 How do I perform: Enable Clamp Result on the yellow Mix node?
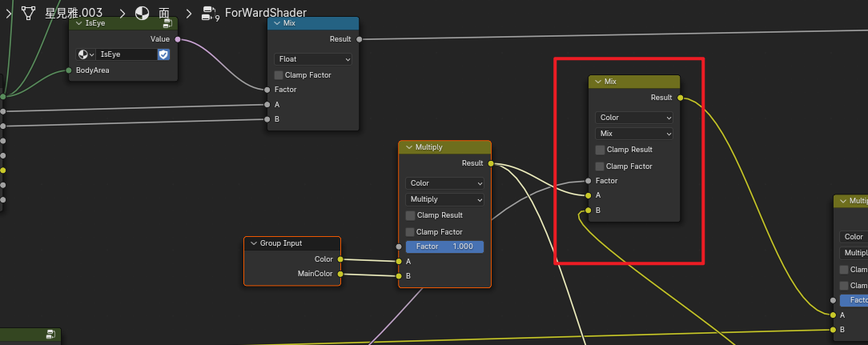coord(601,150)
